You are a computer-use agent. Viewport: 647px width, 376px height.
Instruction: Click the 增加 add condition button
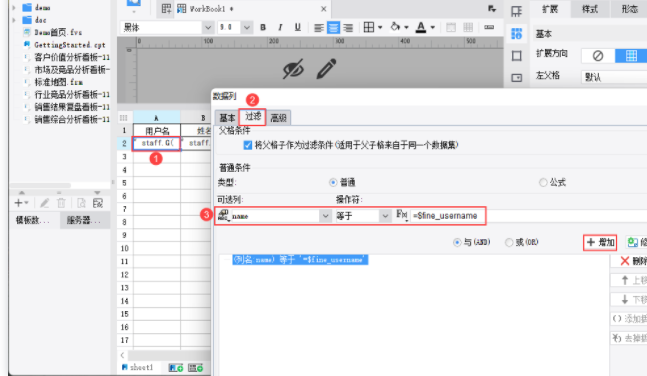click(x=600, y=242)
